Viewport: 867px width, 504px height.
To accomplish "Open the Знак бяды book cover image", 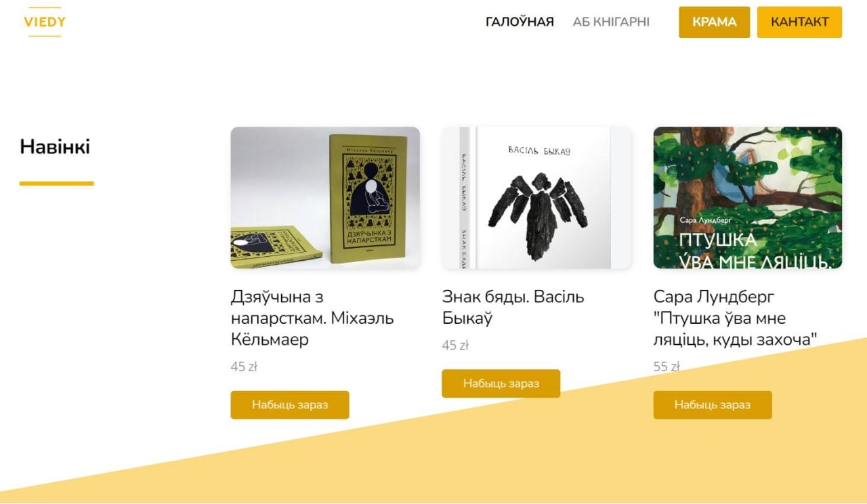I will click(x=536, y=198).
